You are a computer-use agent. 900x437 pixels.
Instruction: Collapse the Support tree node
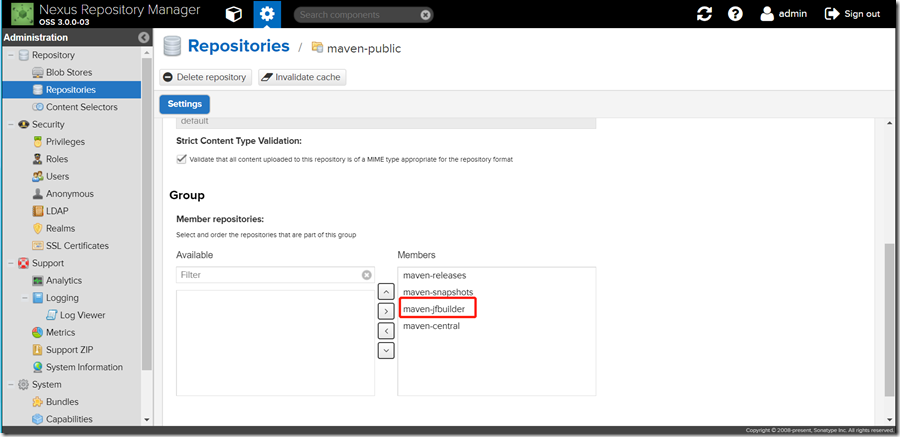(x=10, y=263)
